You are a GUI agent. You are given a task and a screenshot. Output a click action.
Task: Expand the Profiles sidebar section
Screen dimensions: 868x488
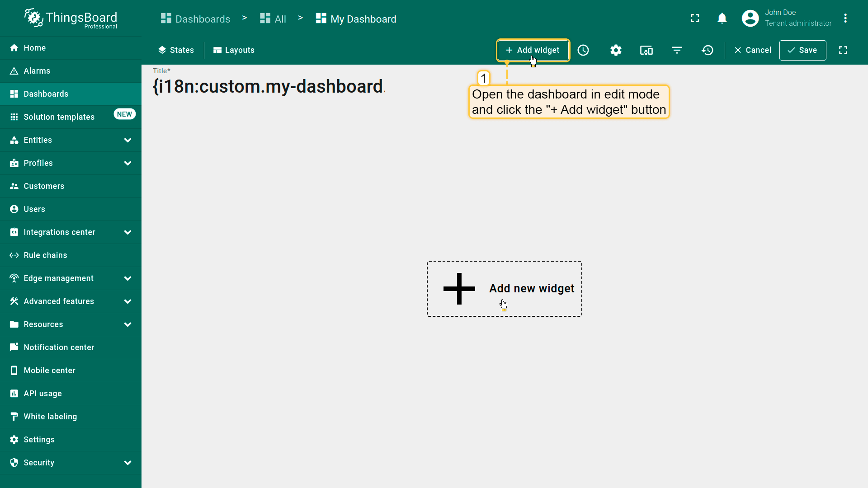tap(127, 163)
